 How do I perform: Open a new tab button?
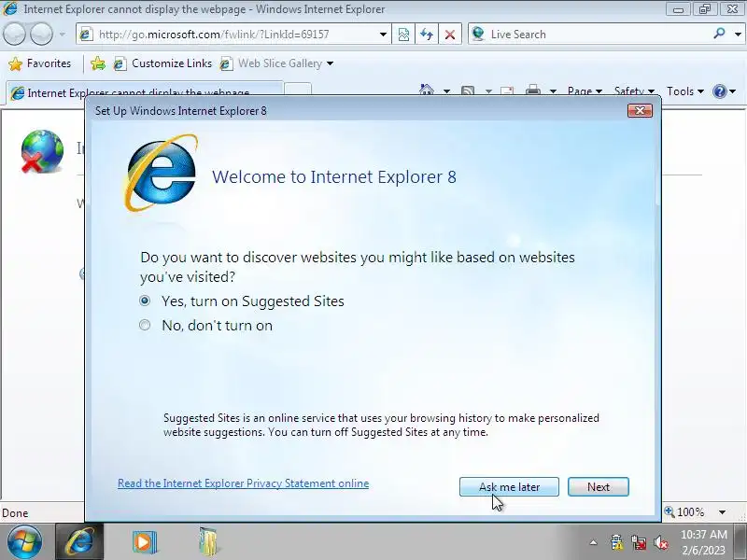pyautogui.click(x=298, y=90)
